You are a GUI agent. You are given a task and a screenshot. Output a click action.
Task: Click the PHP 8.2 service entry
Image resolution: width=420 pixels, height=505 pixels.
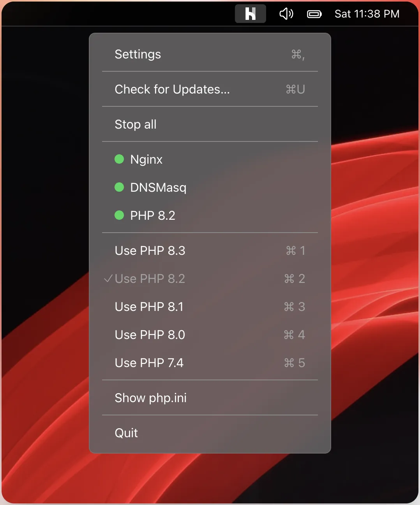pos(210,215)
